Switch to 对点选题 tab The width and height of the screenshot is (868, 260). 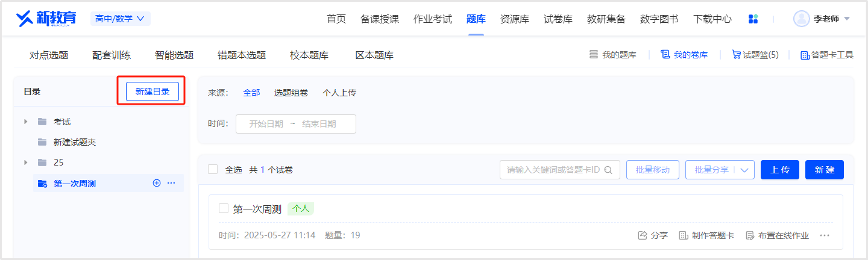pyautogui.click(x=49, y=55)
